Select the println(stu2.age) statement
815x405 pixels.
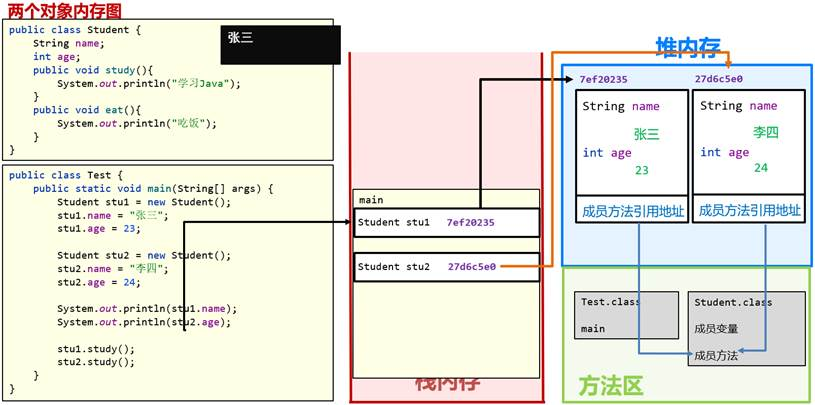[x=144, y=322]
